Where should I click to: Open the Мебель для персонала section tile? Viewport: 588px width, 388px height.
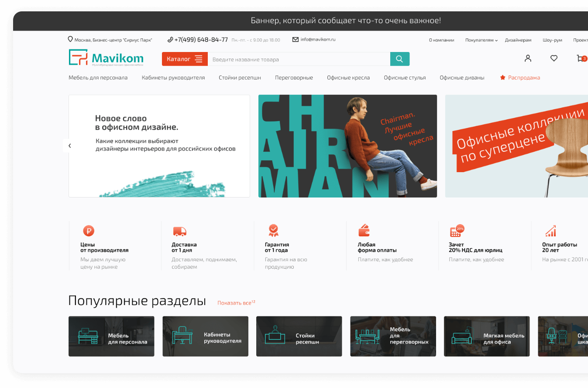pyautogui.click(x=111, y=336)
